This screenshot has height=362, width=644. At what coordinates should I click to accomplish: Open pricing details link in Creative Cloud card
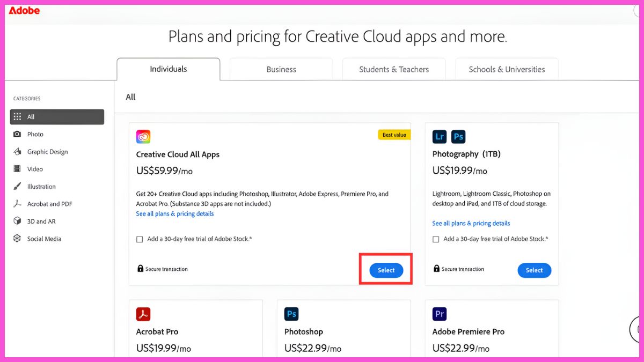click(x=175, y=213)
